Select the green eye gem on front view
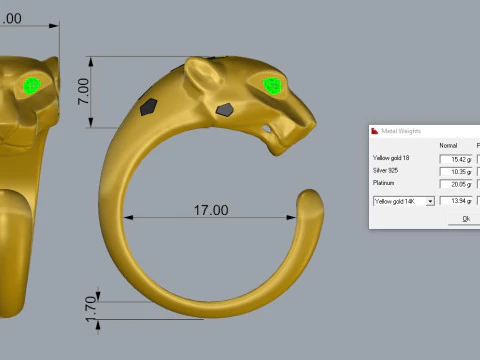 click(32, 86)
